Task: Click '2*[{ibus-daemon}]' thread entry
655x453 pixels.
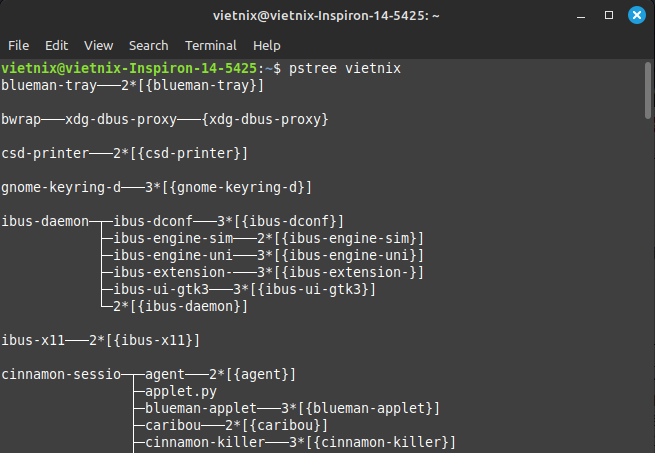Action: 180,306
